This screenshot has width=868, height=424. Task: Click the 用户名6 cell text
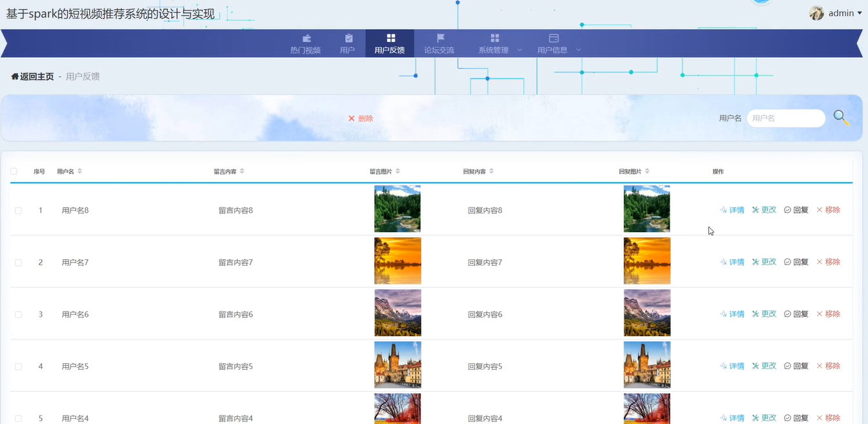click(75, 315)
